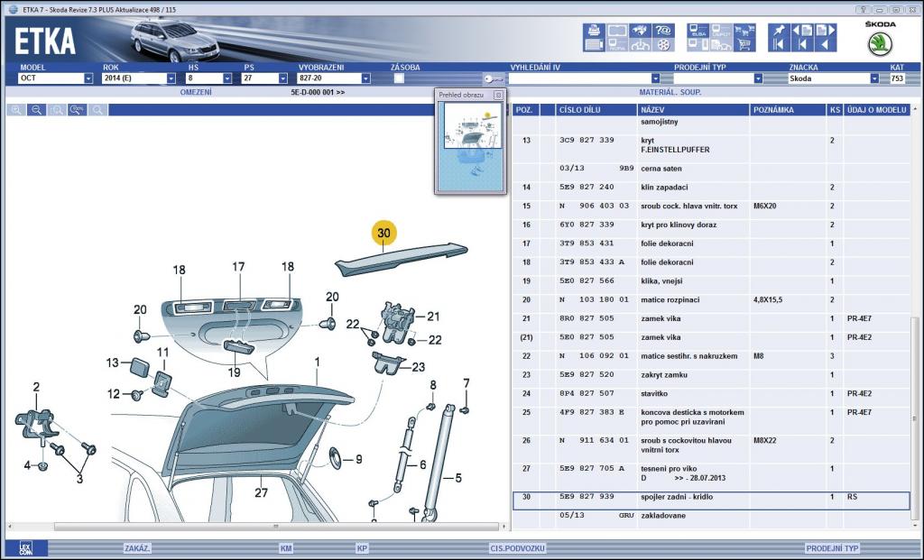This screenshot has width=924, height=560.
Task: Select the 'zakryt zamku' part row
Action: (x=711, y=374)
